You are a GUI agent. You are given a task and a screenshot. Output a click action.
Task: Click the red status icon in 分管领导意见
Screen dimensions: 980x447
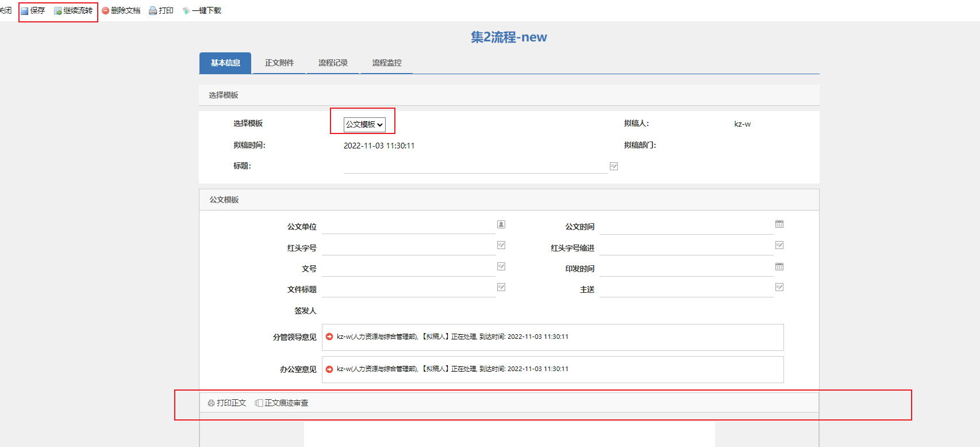click(x=329, y=337)
